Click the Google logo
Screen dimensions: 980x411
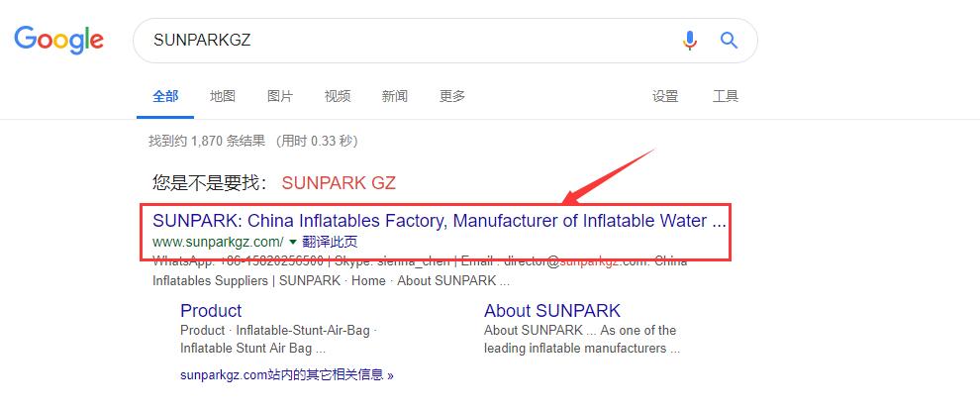[58, 41]
